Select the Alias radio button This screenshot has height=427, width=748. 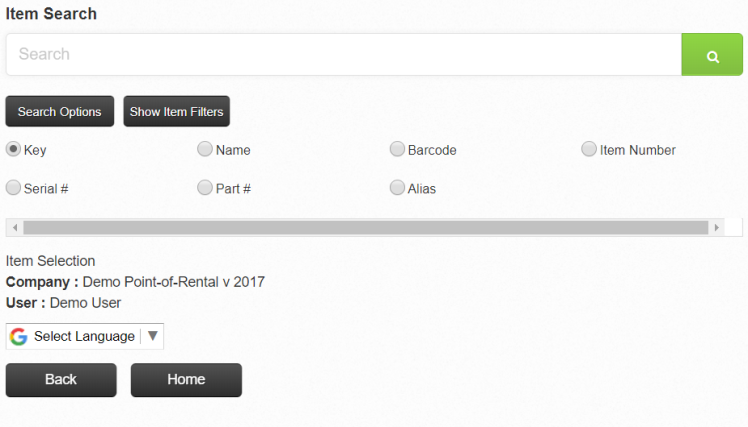(x=397, y=187)
